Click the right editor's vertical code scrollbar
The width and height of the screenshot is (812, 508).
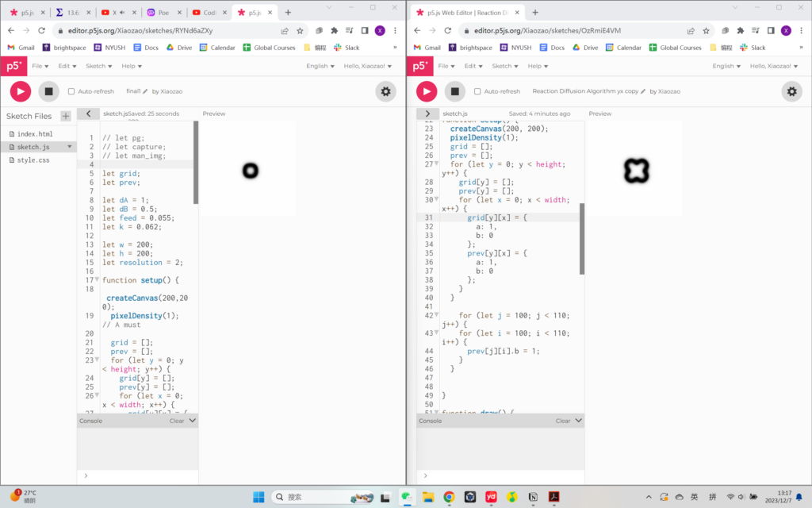click(581, 238)
